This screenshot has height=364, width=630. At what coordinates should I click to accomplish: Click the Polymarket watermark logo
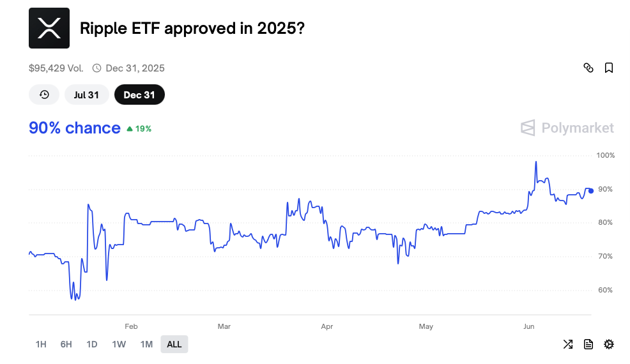click(567, 128)
